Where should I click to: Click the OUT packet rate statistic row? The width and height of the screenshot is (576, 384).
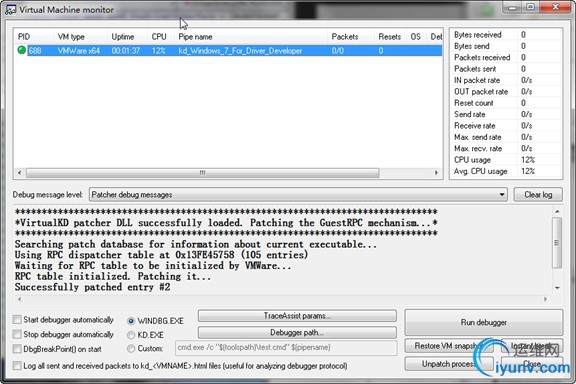[506, 91]
